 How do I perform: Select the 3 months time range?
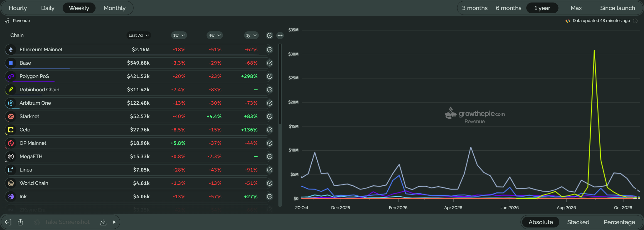475,8
